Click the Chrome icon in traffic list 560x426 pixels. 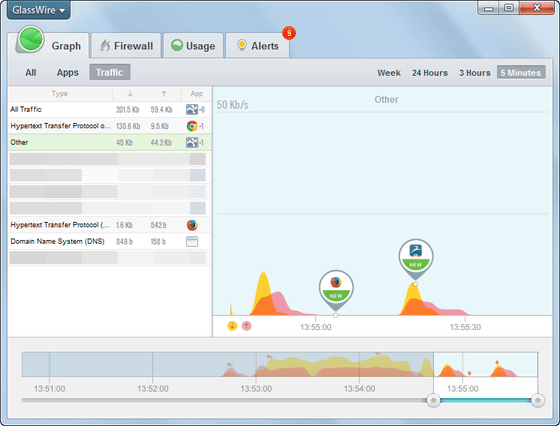[192, 126]
